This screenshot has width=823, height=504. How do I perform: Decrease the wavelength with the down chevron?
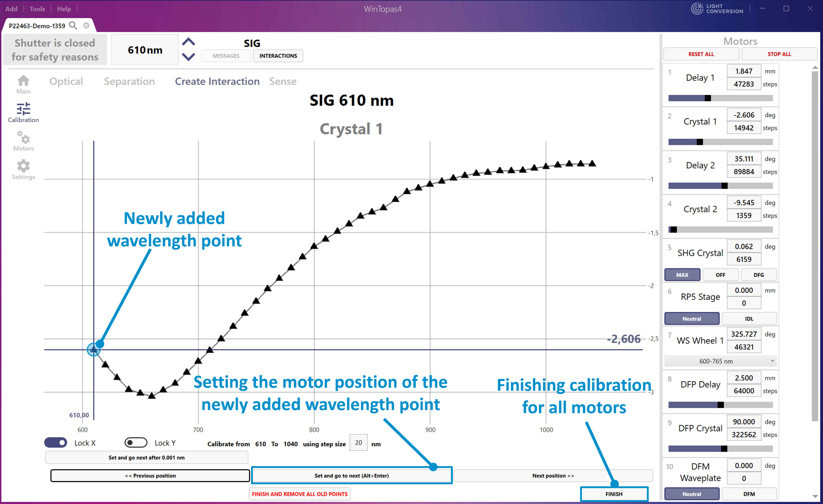188,57
